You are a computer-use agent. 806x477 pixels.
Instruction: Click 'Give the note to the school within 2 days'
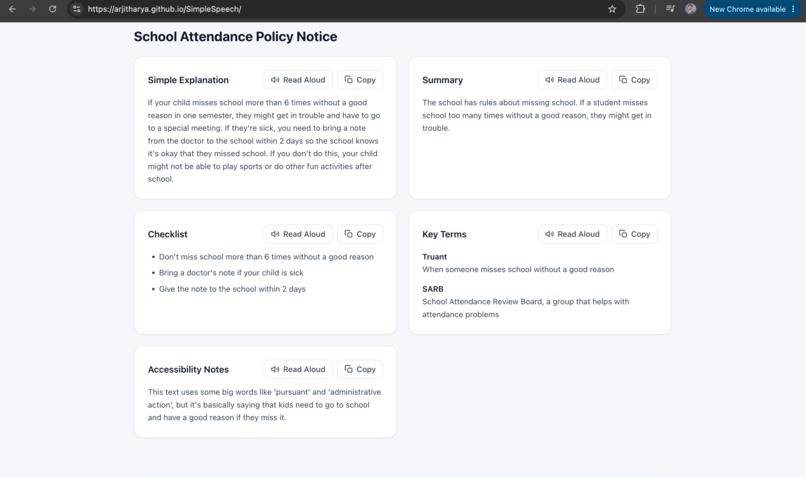pos(232,289)
